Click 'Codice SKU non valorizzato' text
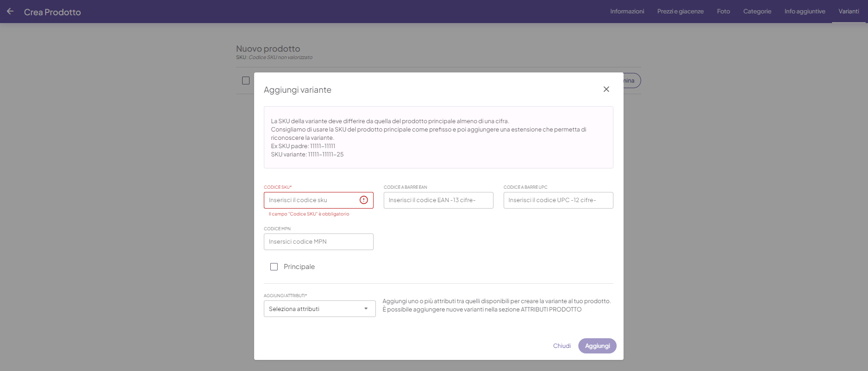 [280, 57]
